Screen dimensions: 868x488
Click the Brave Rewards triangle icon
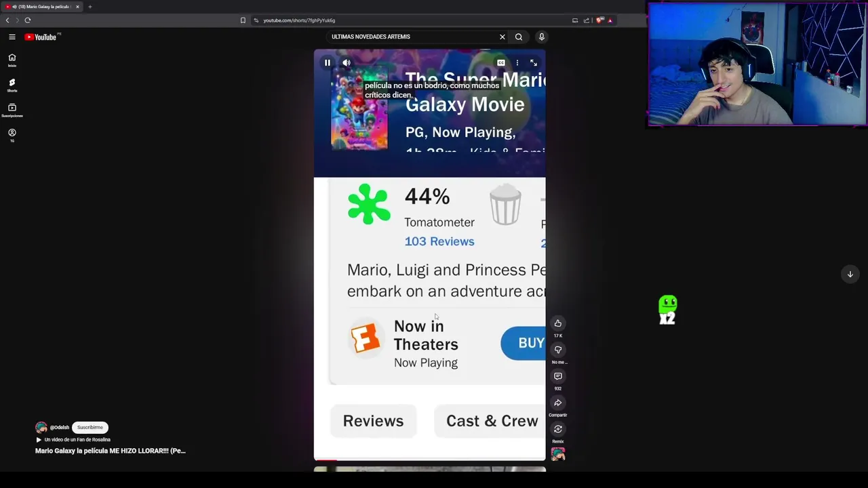coord(610,20)
